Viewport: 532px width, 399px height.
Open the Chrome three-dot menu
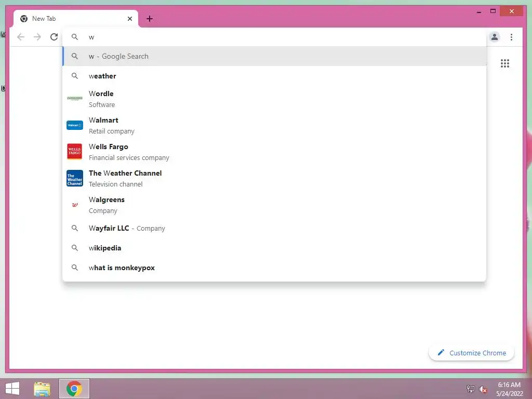[511, 37]
